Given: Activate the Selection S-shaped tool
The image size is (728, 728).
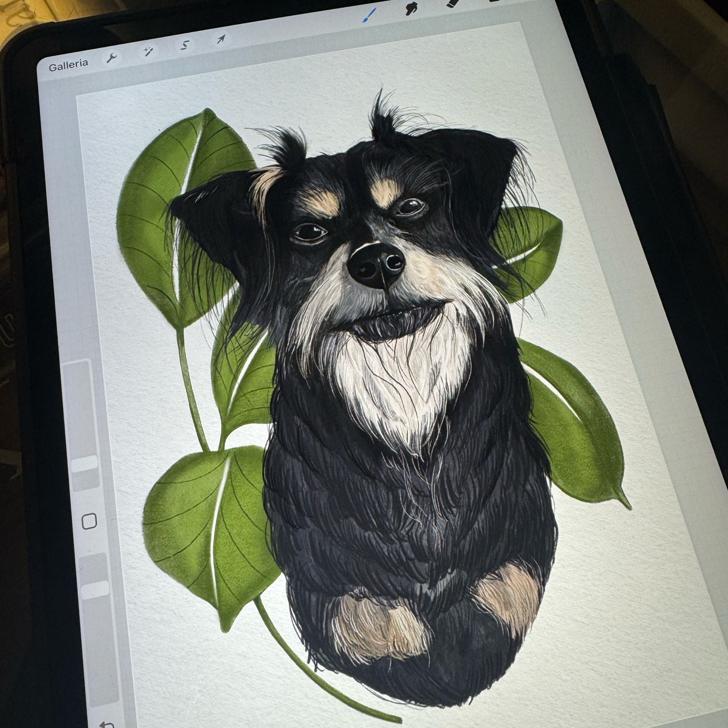Looking at the screenshot, I should click(185, 45).
